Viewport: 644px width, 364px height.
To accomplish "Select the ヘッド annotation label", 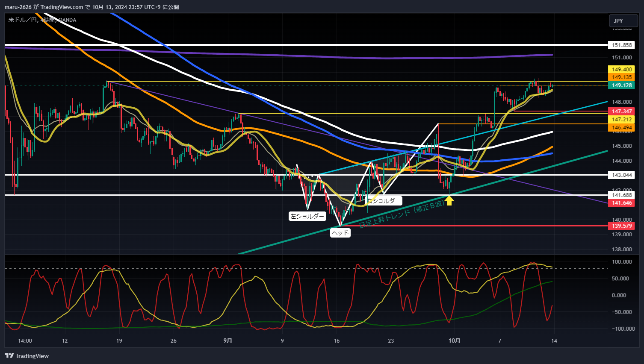I will (340, 233).
